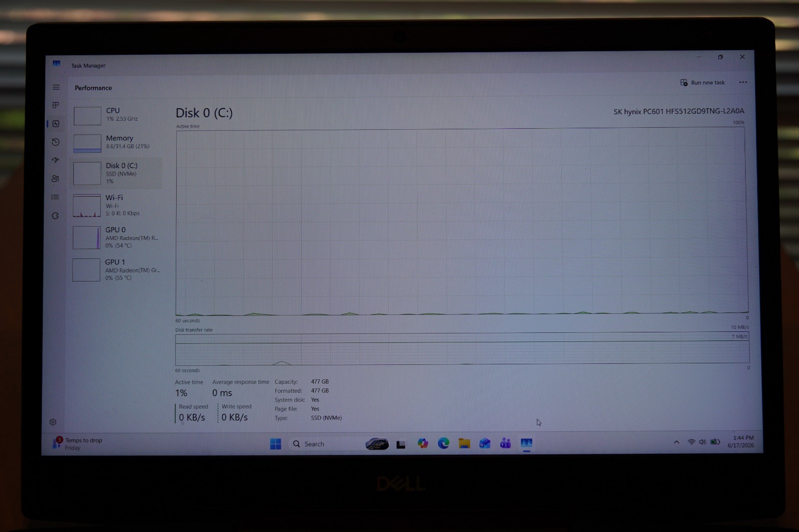Screen dimensions: 799x532
Task: Click the Capacity 477 GB value
Action: coord(320,382)
